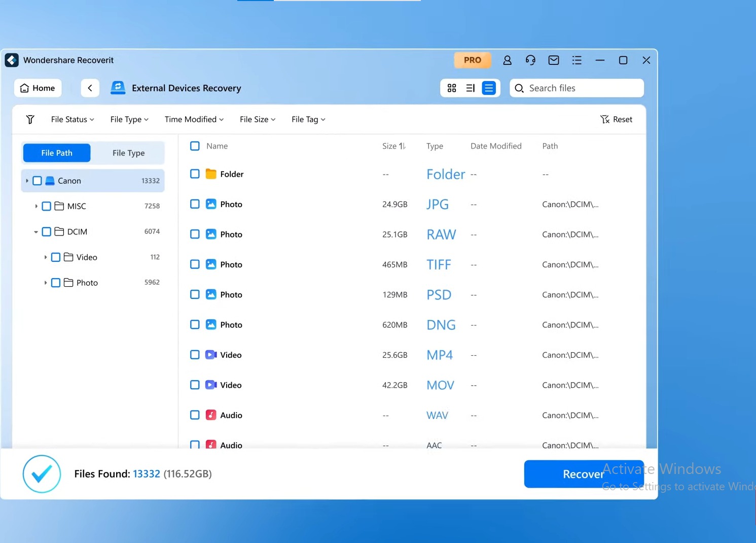Click the yellow Folder row icon
Viewport: 756px width, 543px height.
click(x=211, y=174)
